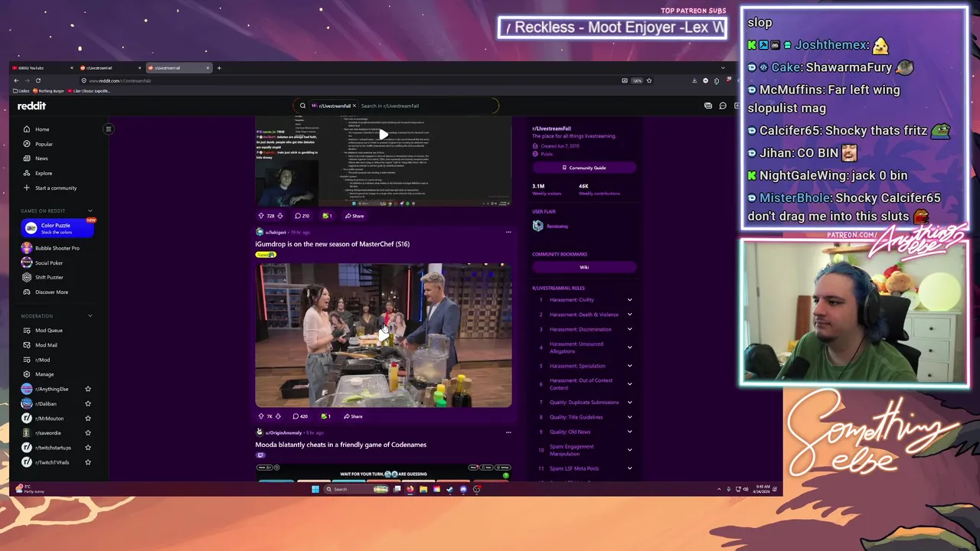980x551 pixels.
Task: Play the MasterChef video thumbnail
Action: pyautogui.click(x=384, y=334)
